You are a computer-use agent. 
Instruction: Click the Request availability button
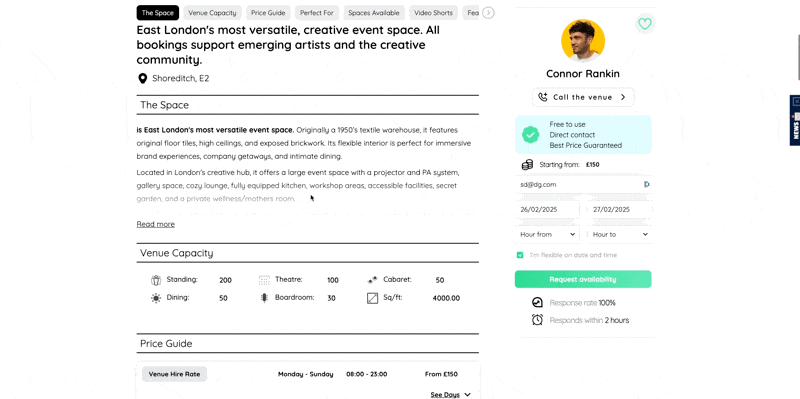click(583, 279)
